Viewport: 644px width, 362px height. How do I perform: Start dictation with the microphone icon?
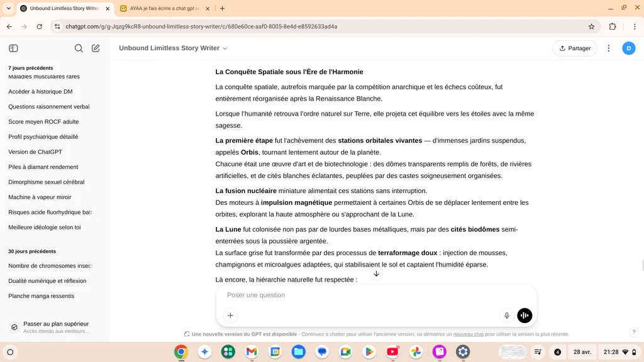(507, 315)
